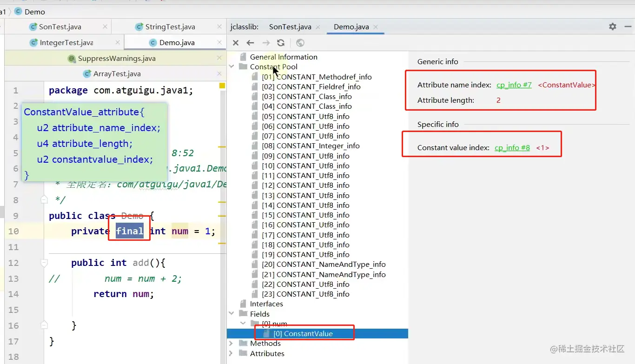Click the 'final' keyword on line 10
This screenshot has width=635, height=364.
130,231
